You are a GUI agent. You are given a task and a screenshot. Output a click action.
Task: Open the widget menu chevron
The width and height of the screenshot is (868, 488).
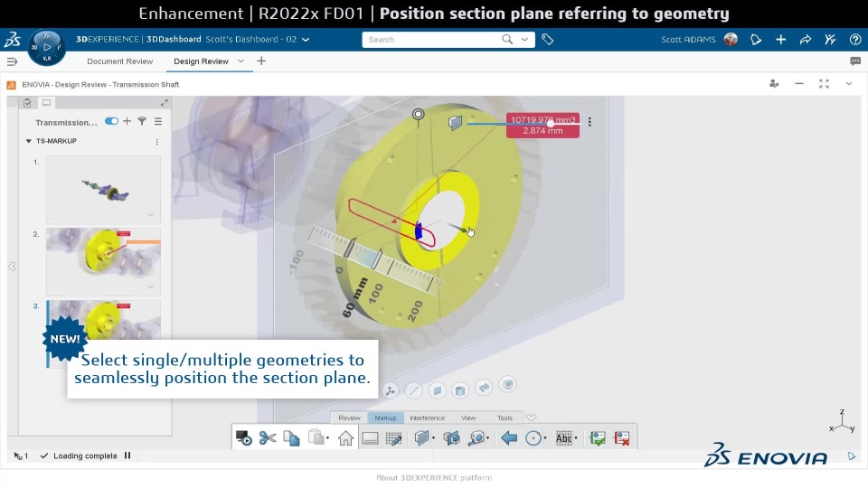tap(849, 83)
